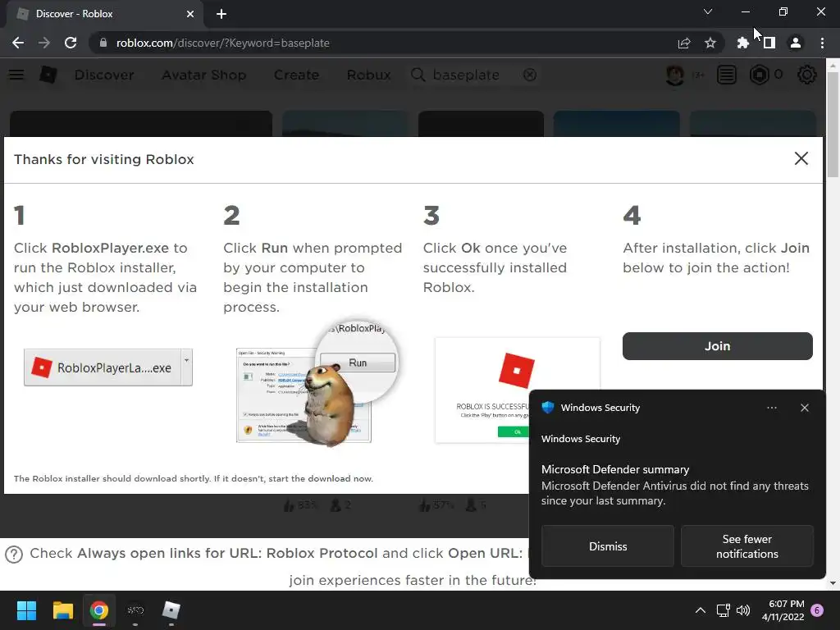Click the RobloxPlayerLauncher exe image

pos(108,367)
